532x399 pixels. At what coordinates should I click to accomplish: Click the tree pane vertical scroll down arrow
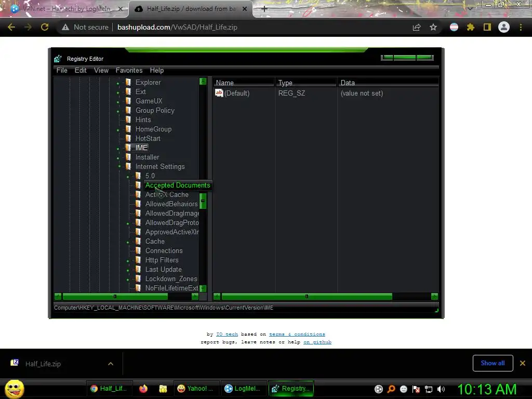203,288
